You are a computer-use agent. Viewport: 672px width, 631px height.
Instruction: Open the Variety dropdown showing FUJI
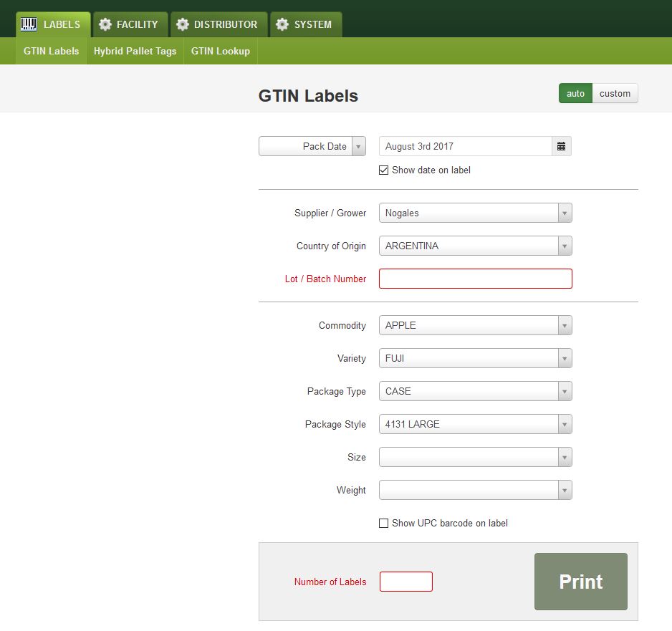point(475,358)
